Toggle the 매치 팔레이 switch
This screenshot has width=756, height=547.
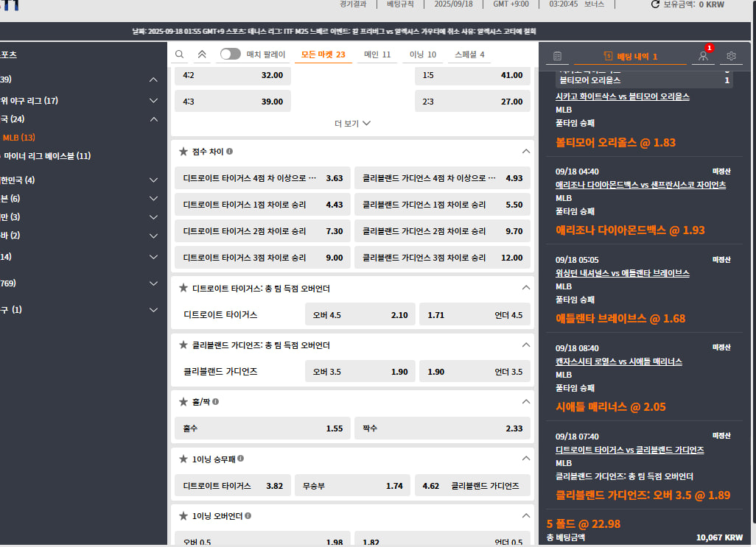coord(230,54)
